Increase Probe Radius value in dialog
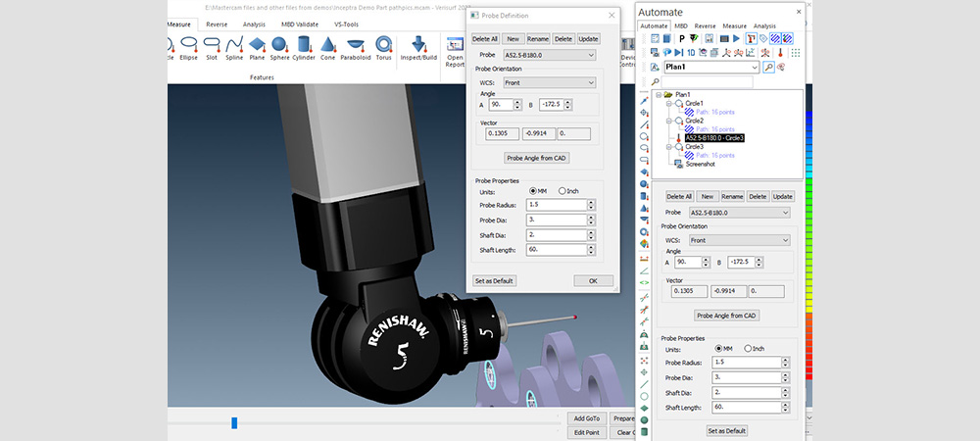 click(x=591, y=203)
